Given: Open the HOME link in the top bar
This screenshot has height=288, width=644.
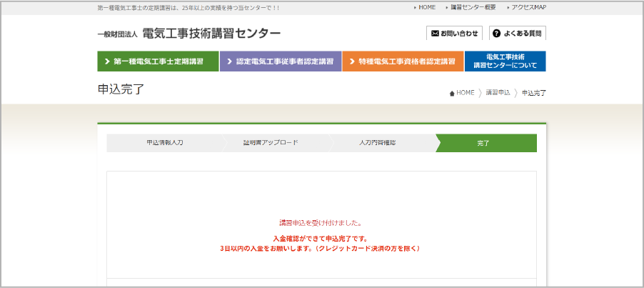Looking at the screenshot, I should coord(427,7).
